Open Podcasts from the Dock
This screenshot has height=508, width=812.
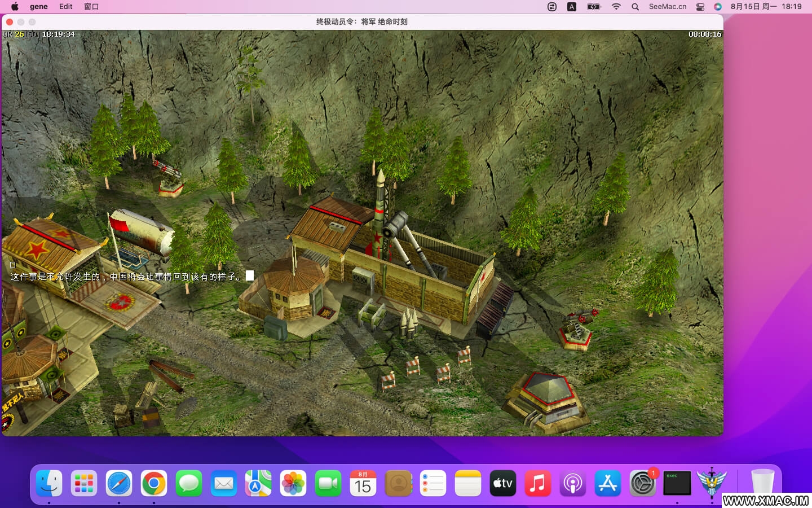573,483
